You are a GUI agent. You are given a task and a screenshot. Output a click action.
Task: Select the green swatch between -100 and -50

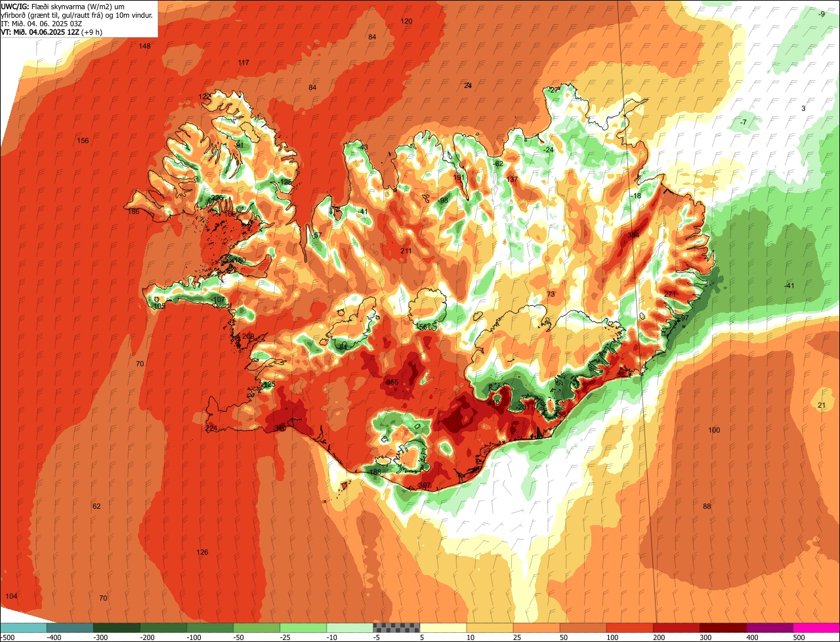[210, 627]
